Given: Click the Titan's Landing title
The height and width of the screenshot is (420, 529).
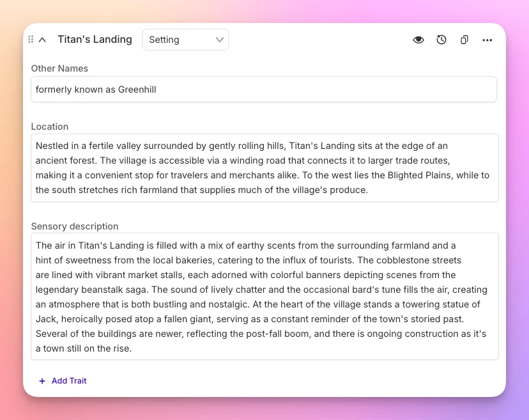Looking at the screenshot, I should point(95,40).
